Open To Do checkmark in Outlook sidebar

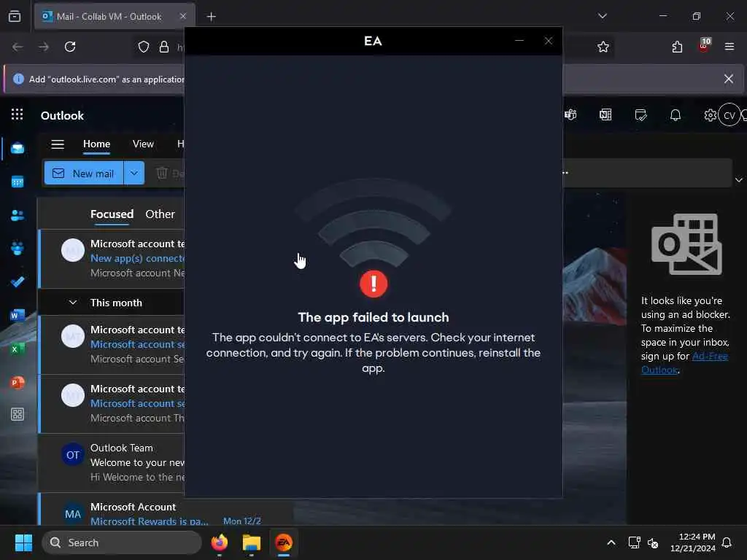coord(18,282)
